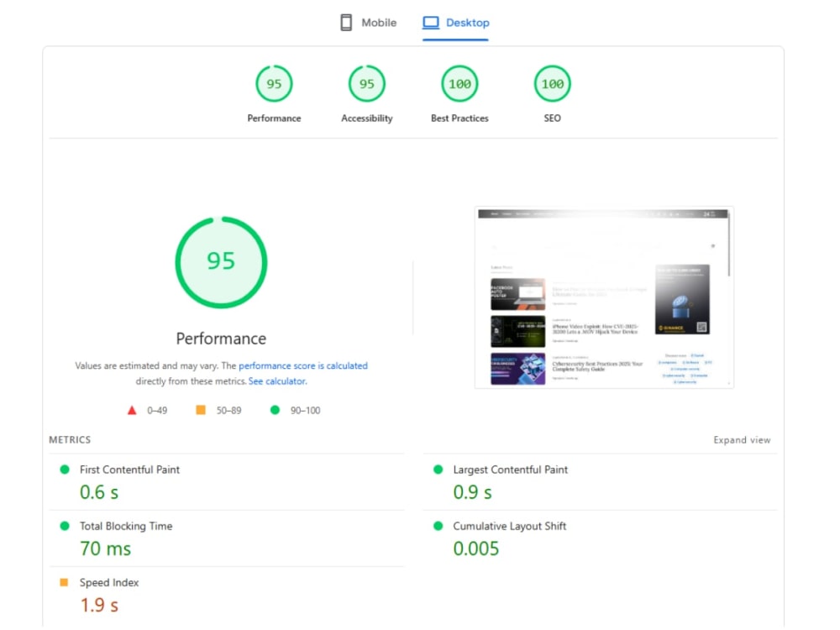Jump to Best Practices score gauge
Viewport: 840px width, 630px height.
pyautogui.click(x=459, y=83)
